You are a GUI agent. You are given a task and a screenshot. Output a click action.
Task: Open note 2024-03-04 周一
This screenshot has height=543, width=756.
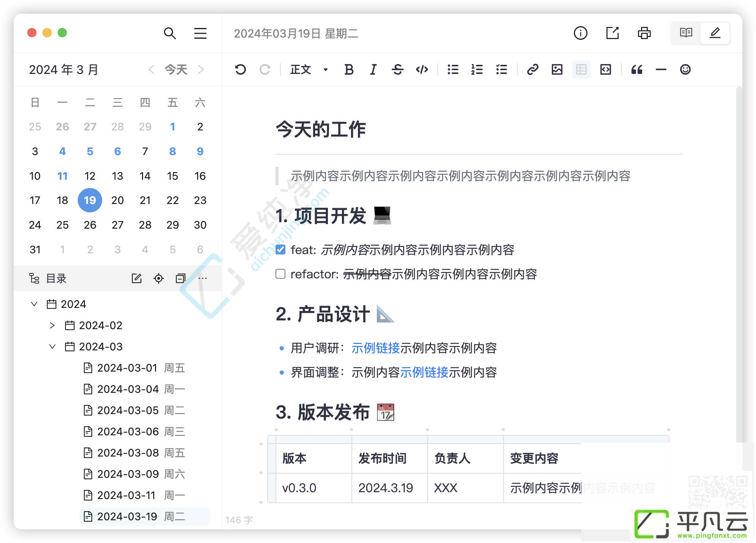coord(134,389)
